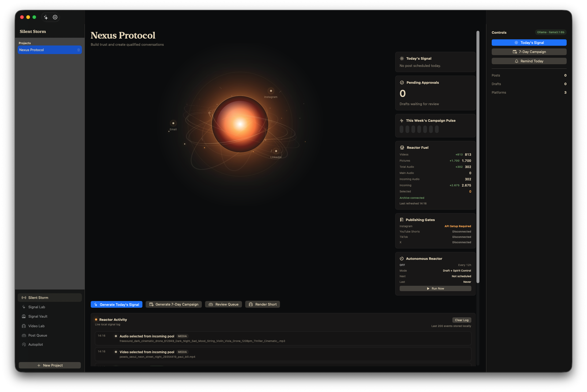Image resolution: width=587 pixels, height=392 pixels.
Task: Click Today's Signal in Controls panel
Action: point(529,43)
